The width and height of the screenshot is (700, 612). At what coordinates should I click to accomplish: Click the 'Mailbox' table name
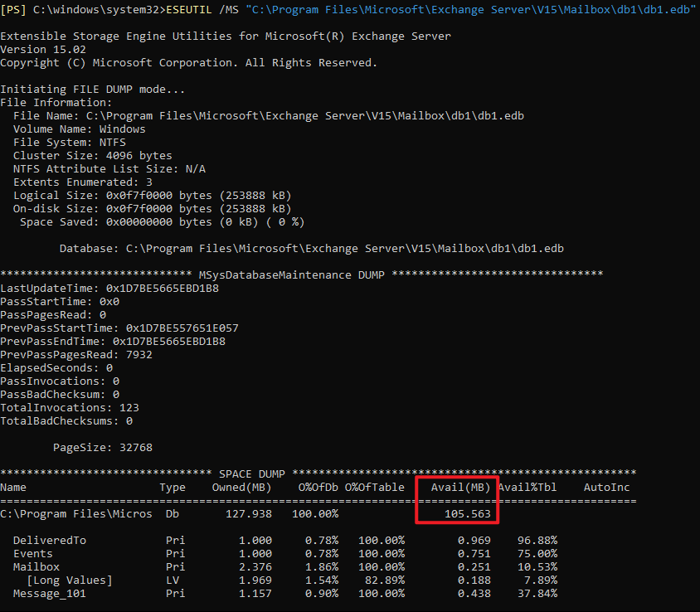click(x=36, y=567)
